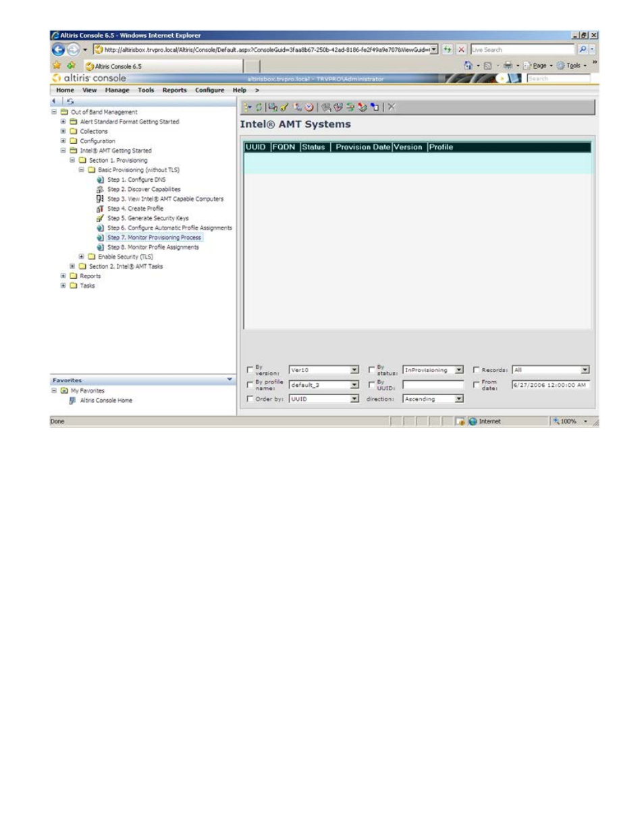
Task: Click the Live Search input box
Action: 522,49
